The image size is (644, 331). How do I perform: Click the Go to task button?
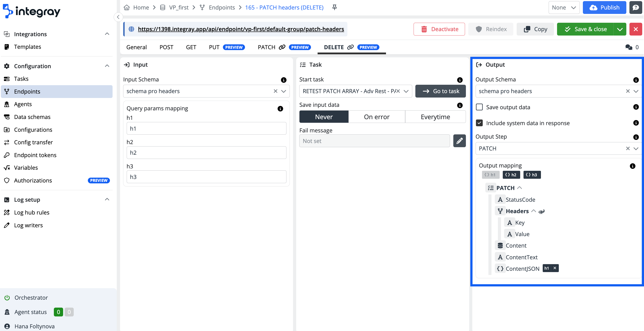coord(441,91)
